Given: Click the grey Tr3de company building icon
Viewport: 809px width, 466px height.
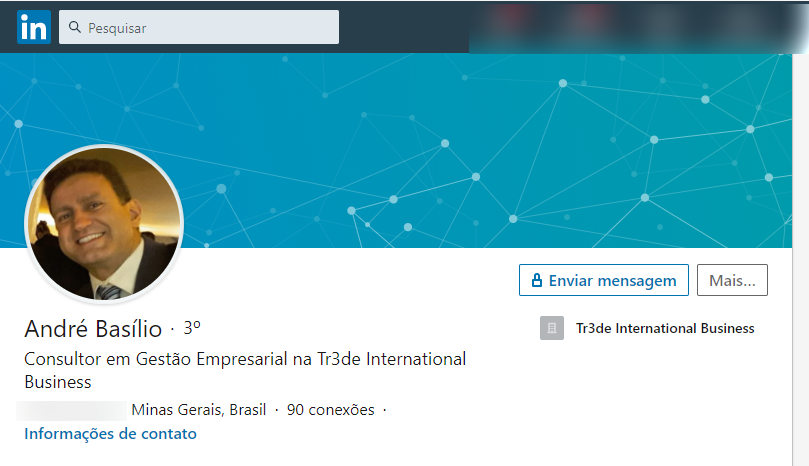Looking at the screenshot, I should coord(552,328).
